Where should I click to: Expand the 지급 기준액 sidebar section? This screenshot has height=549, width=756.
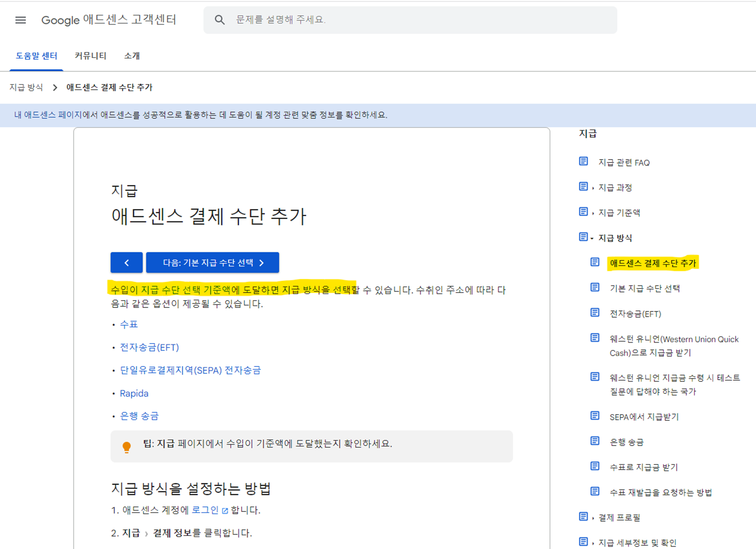coord(619,213)
